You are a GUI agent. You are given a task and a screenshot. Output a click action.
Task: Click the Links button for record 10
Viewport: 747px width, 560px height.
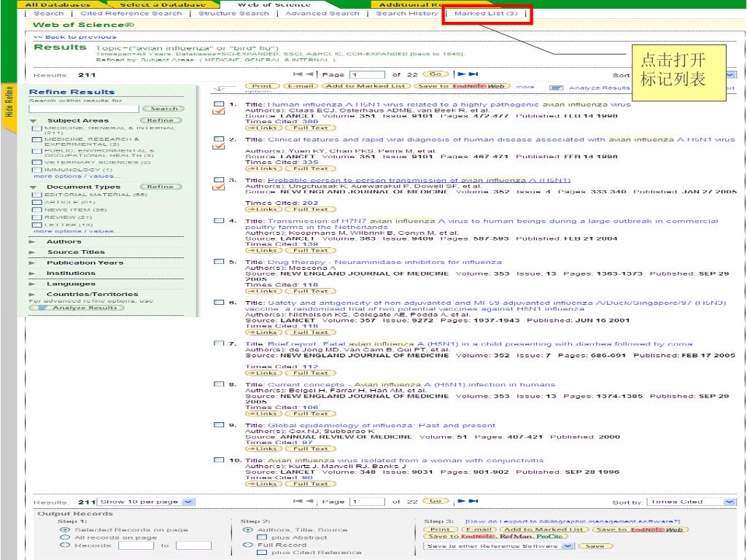tap(263, 484)
